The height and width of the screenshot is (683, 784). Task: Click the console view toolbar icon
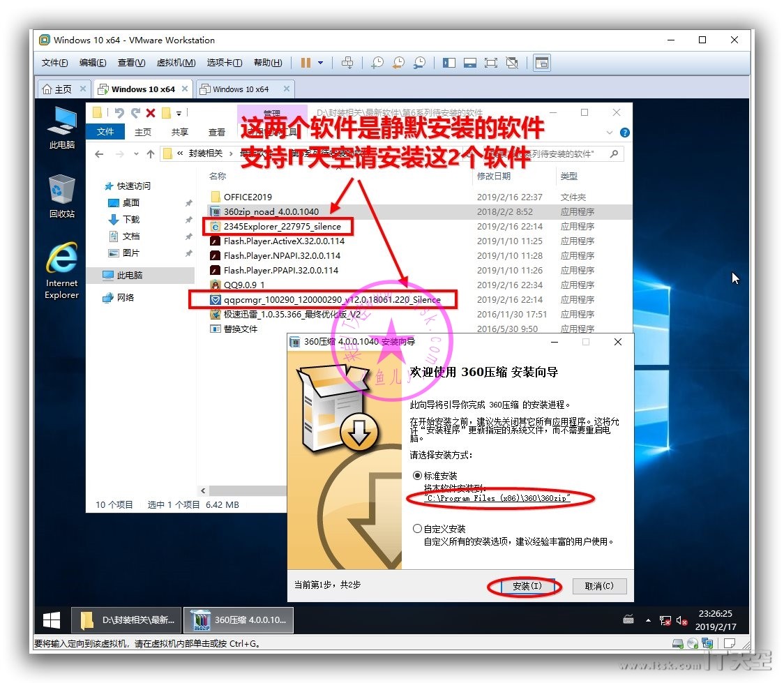click(x=542, y=63)
